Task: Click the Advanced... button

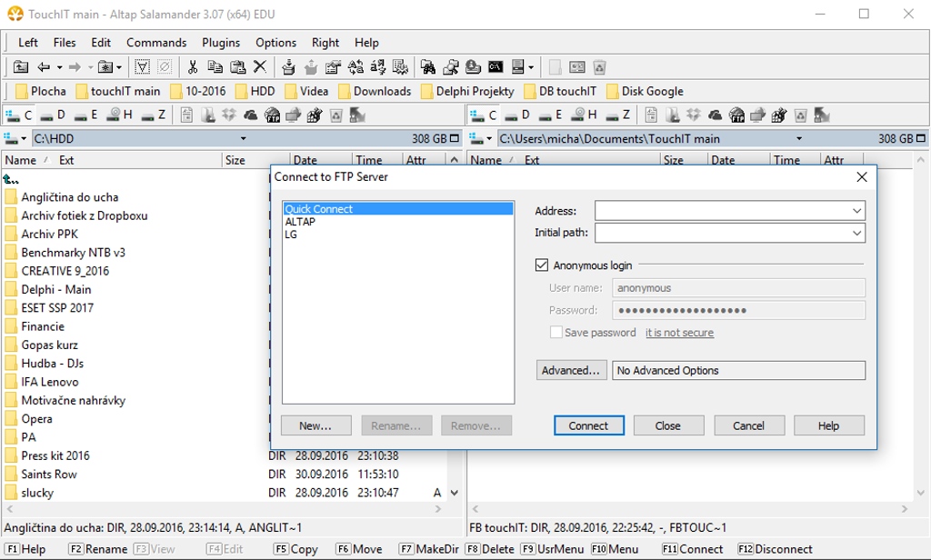Action: pyautogui.click(x=571, y=371)
